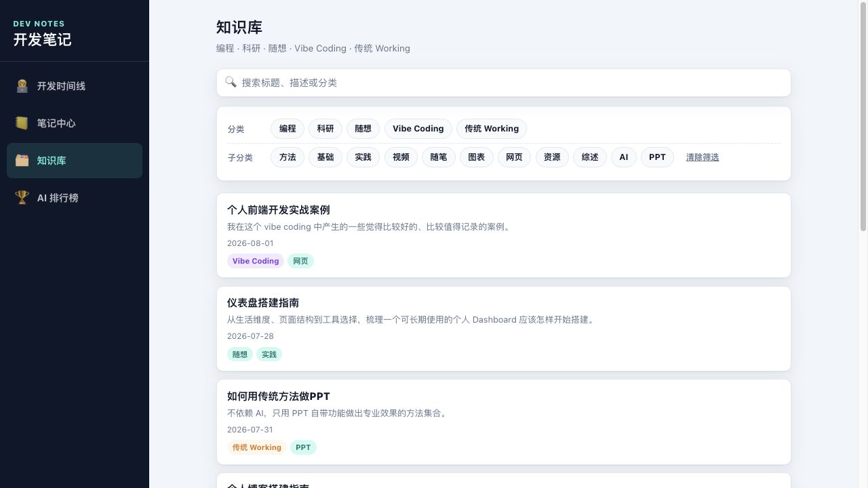Click the 实践 tag on 仪表盘 card
This screenshot has width=868, height=488.
269,354
